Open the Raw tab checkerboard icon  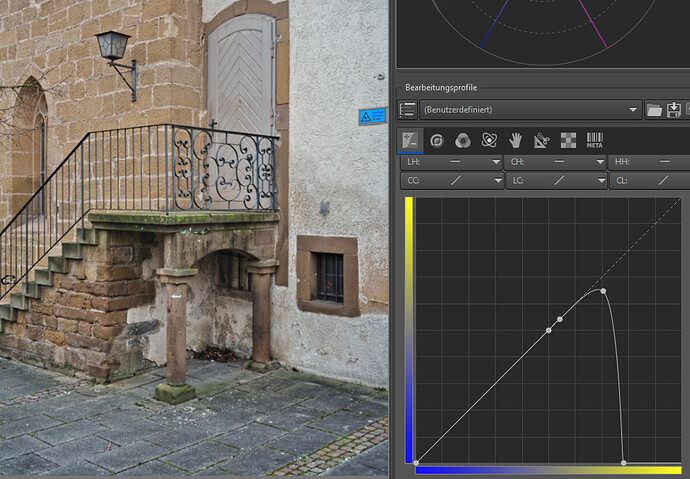click(x=567, y=140)
